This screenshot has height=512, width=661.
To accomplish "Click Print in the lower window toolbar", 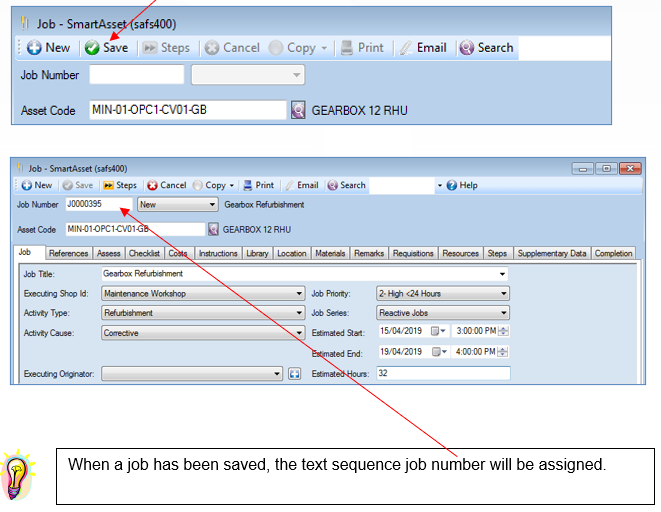I will tap(258, 185).
